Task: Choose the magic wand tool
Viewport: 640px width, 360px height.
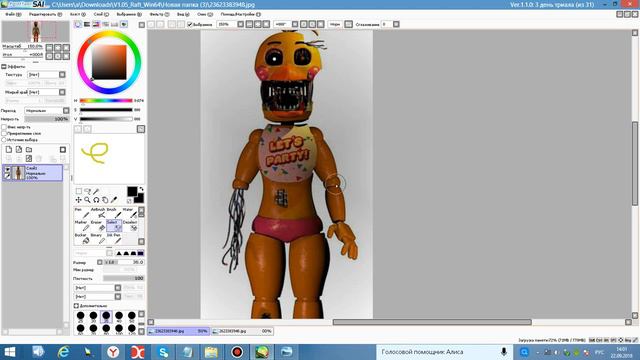Action: point(96,191)
